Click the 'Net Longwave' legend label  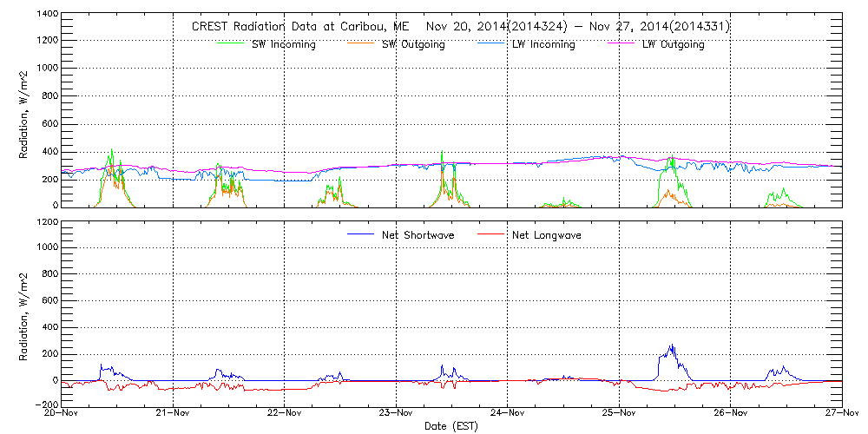click(x=548, y=235)
